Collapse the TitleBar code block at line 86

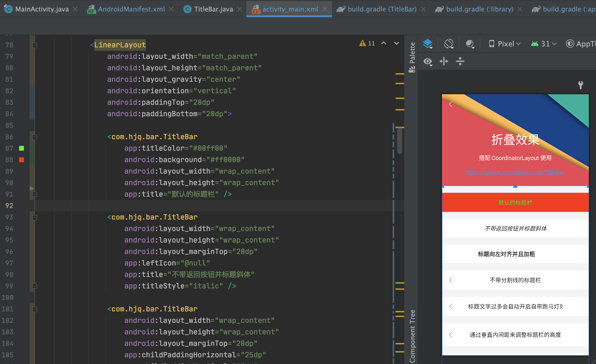[35, 137]
